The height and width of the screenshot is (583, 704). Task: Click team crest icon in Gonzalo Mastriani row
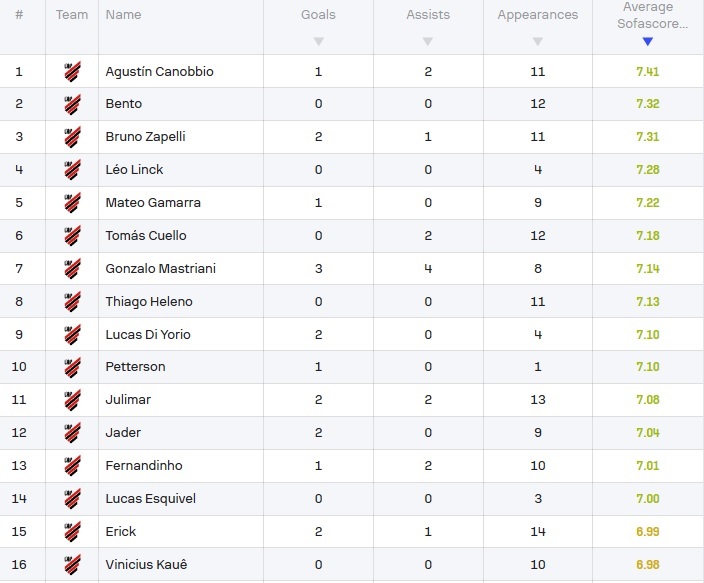pyautogui.click(x=72, y=269)
